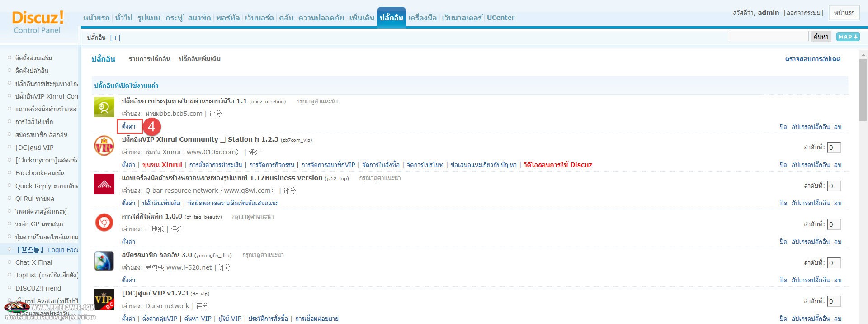Open the ชุมชน Xinrui link
Viewport: 868px width, 324px height.
tap(162, 165)
